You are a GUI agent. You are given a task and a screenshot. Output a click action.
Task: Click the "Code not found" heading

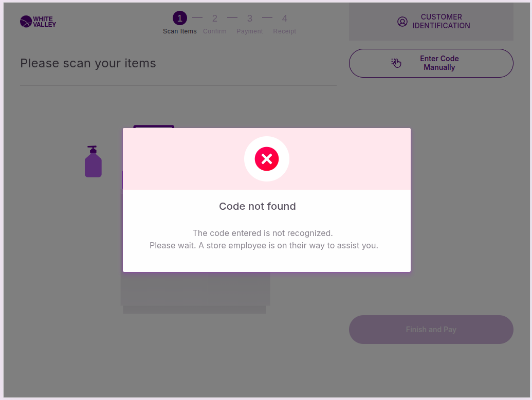click(x=258, y=206)
